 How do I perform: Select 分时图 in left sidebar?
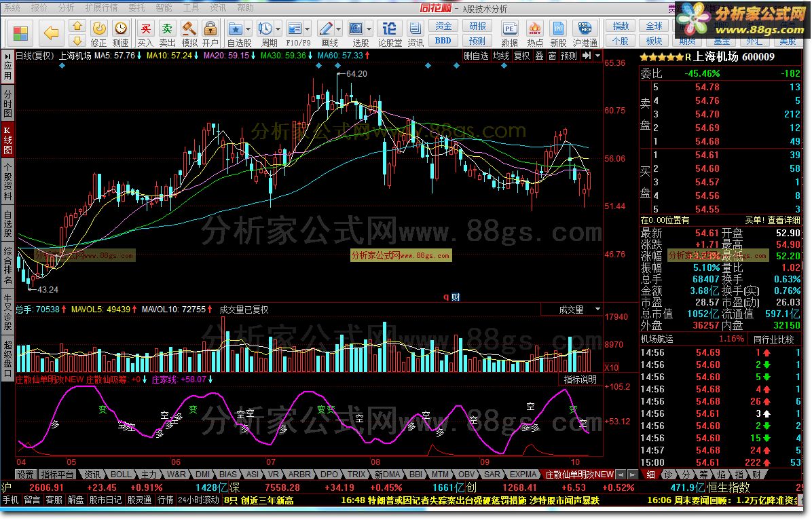7,104
